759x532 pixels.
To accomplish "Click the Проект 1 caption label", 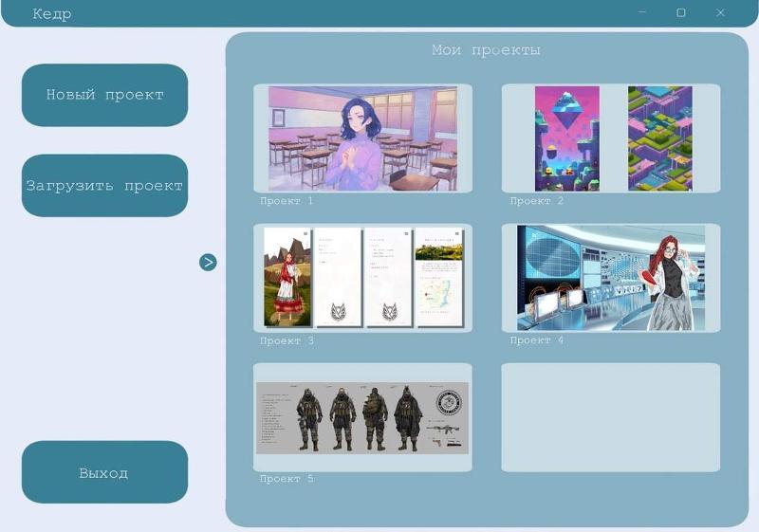I will [287, 201].
